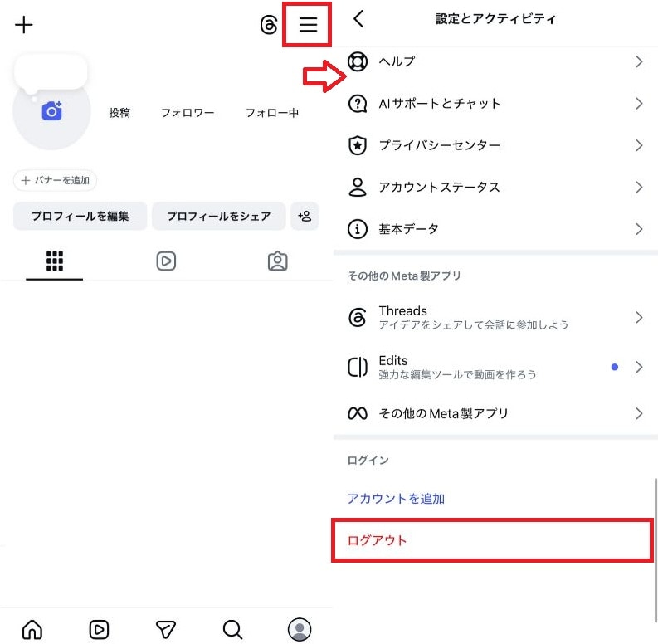The image size is (658, 644).
Task: Tap プロフィールを編集 button
Action: click(80, 217)
